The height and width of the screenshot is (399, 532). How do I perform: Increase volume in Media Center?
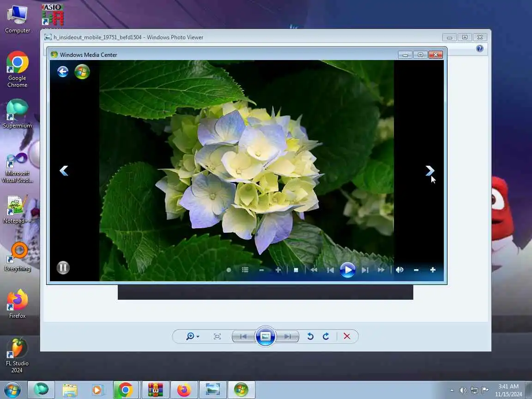[433, 270]
